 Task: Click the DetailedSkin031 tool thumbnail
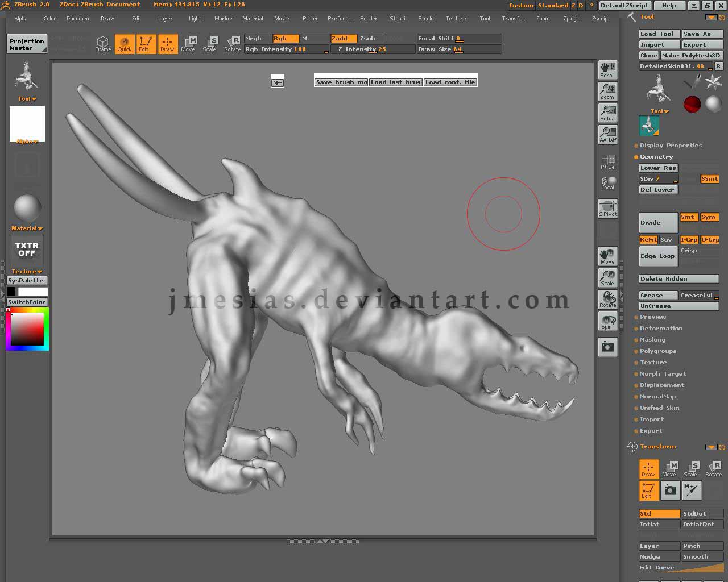tap(650, 126)
